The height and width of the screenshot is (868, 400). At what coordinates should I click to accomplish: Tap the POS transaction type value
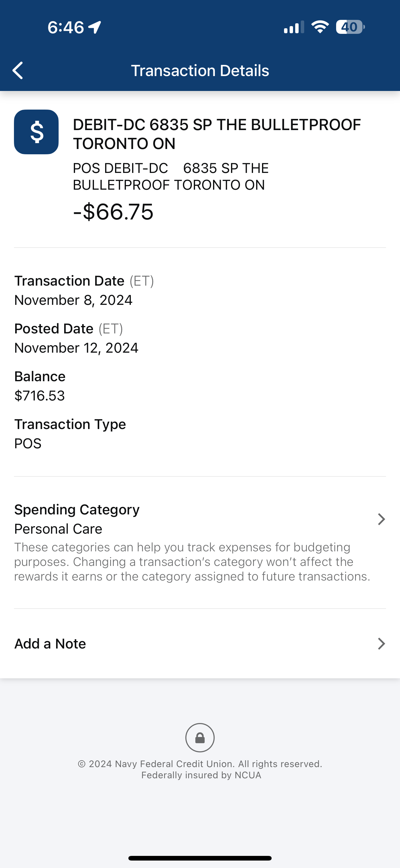coord(28,443)
